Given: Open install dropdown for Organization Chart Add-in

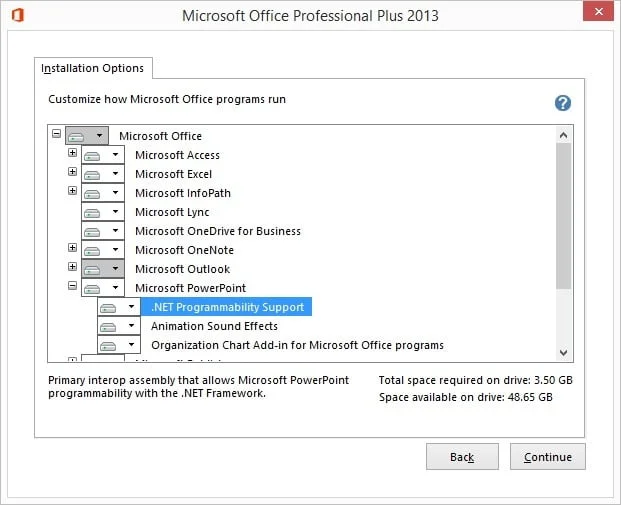Looking at the screenshot, I should pyautogui.click(x=119, y=345).
